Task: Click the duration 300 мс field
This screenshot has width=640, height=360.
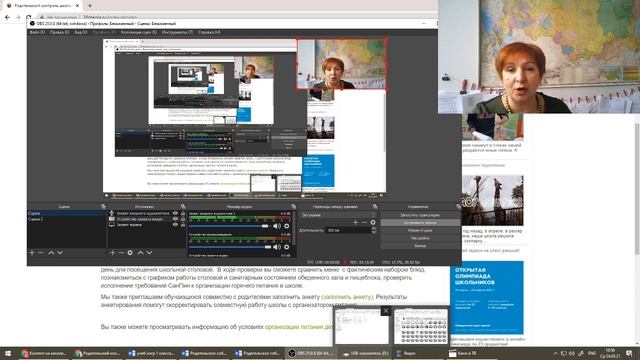Action: pyautogui.click(x=348, y=230)
